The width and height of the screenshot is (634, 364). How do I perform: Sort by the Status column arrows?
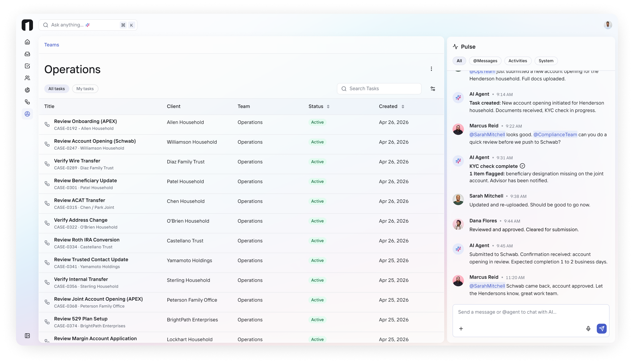(328, 107)
